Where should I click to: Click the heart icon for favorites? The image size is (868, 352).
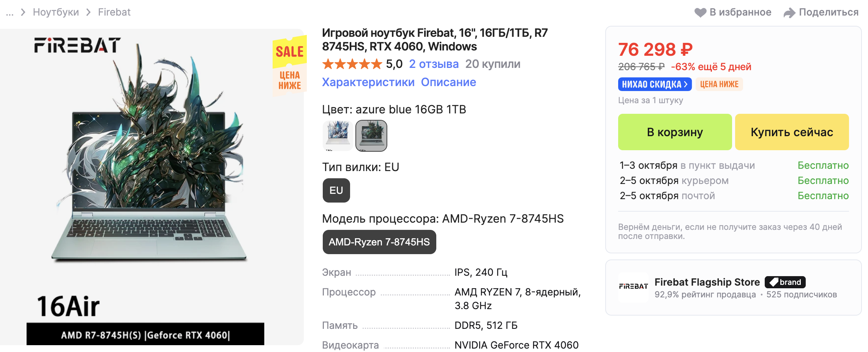(700, 13)
